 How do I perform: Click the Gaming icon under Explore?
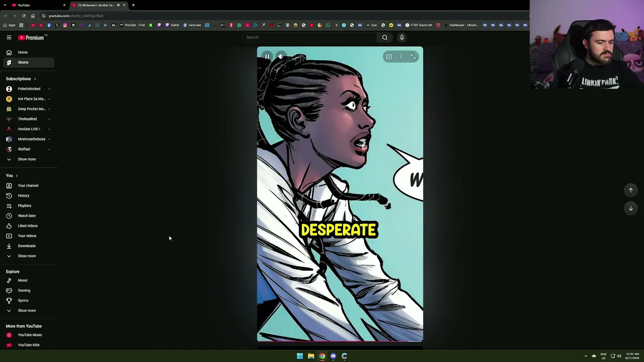click(x=9, y=291)
